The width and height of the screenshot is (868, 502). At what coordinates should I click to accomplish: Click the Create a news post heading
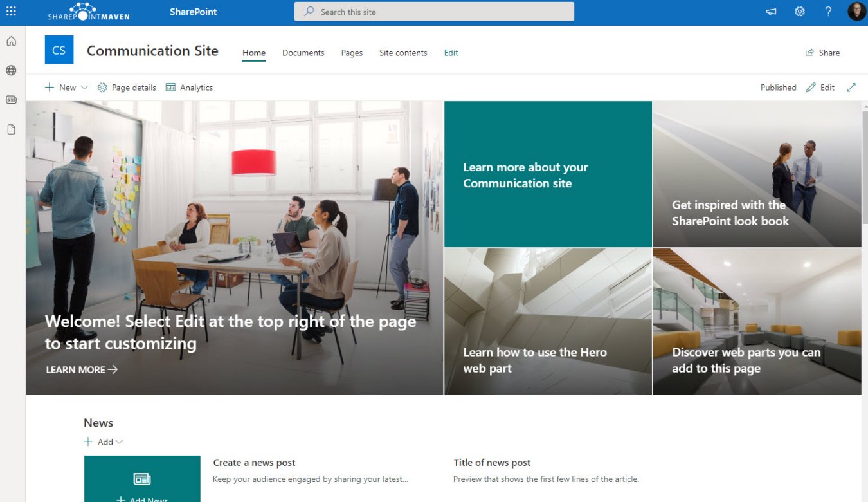[255, 463]
